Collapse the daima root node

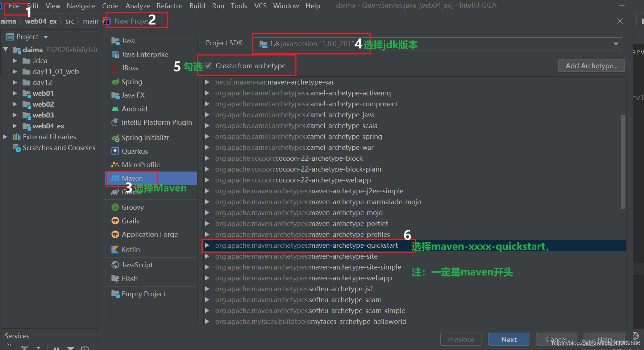[x=5, y=49]
